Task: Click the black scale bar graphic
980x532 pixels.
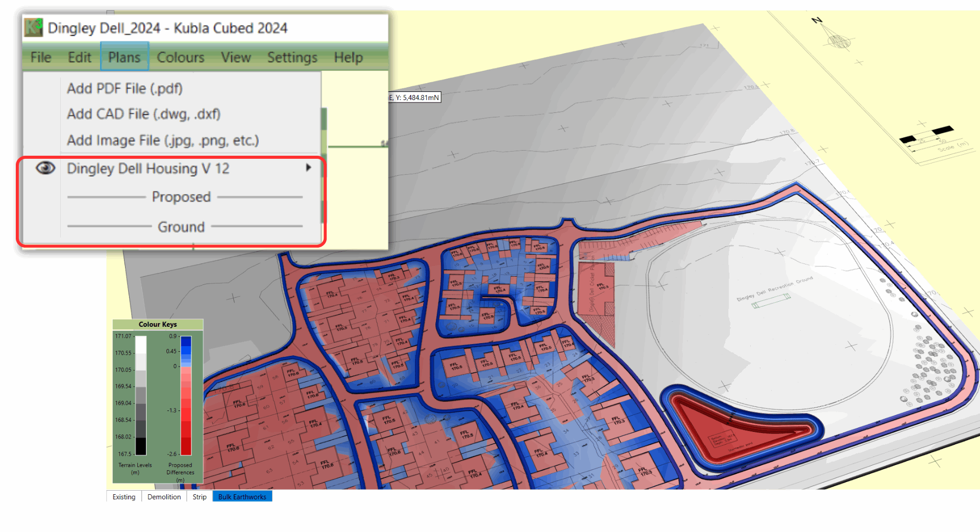Action: coord(926,135)
